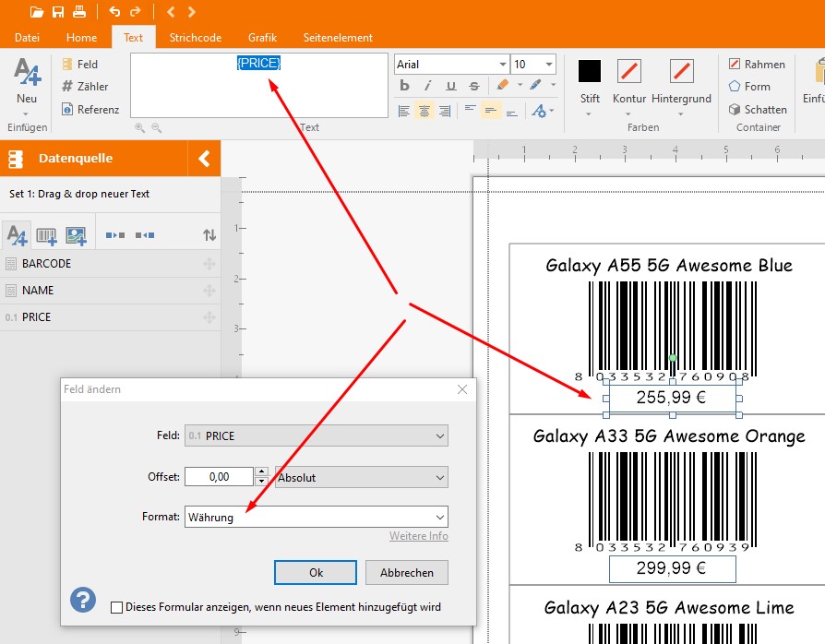
Task: Open the Arial font family dropdown
Action: [451, 65]
